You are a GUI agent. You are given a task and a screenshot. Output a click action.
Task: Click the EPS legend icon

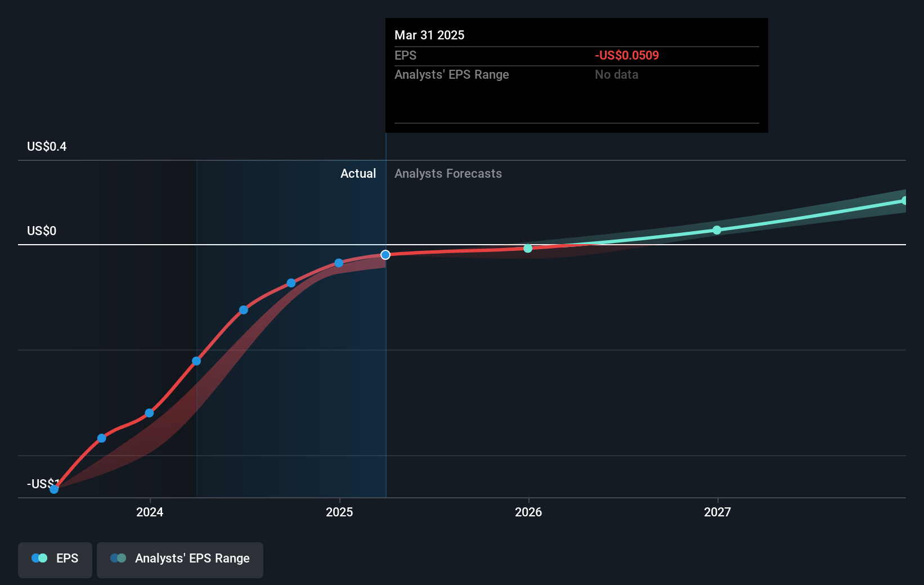[39, 558]
